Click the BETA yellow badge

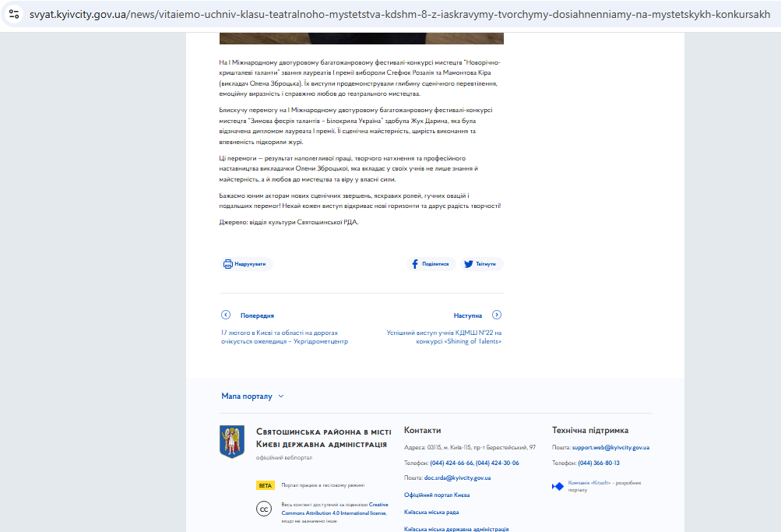tap(266, 485)
